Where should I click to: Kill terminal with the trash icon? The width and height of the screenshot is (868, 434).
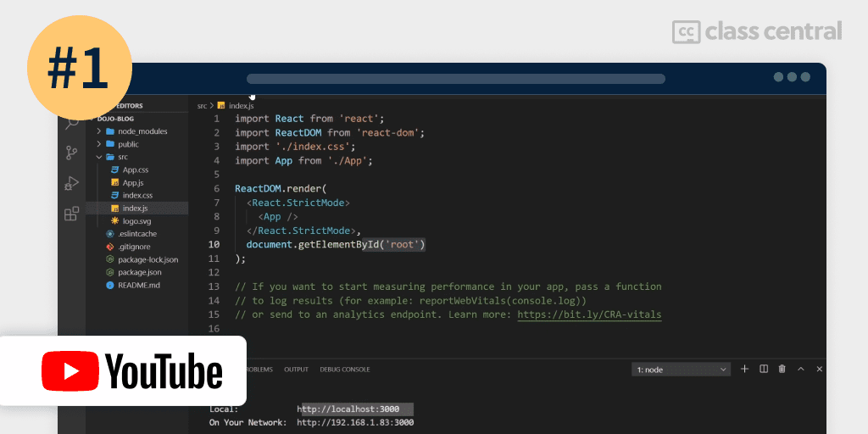click(x=782, y=370)
